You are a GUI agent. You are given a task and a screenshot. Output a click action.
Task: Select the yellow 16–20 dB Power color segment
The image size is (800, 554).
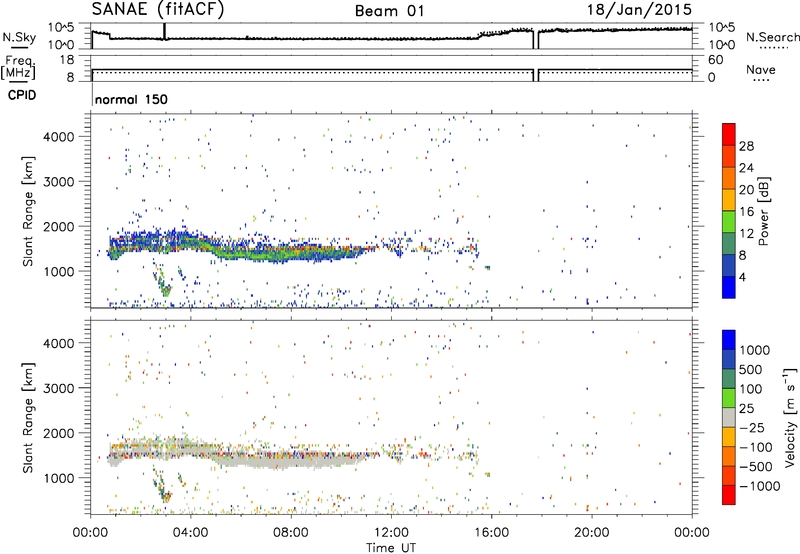pyautogui.click(x=729, y=199)
